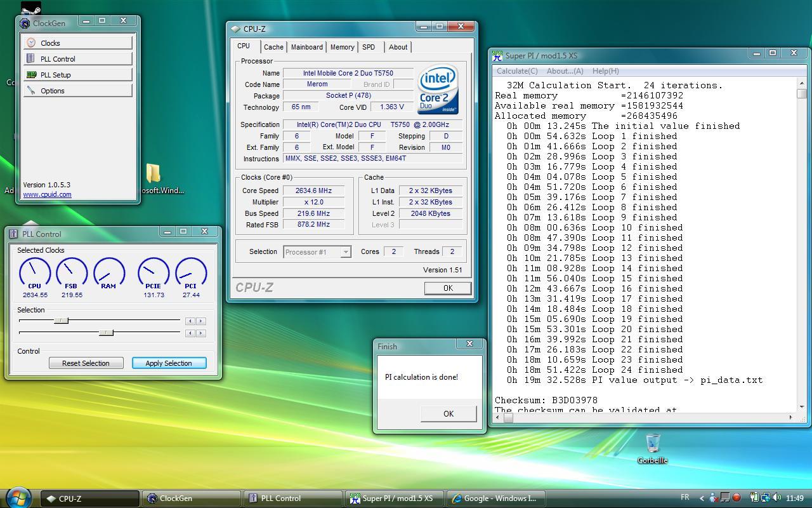
Task: Visit the www.cpuid.com link
Action: (47, 194)
